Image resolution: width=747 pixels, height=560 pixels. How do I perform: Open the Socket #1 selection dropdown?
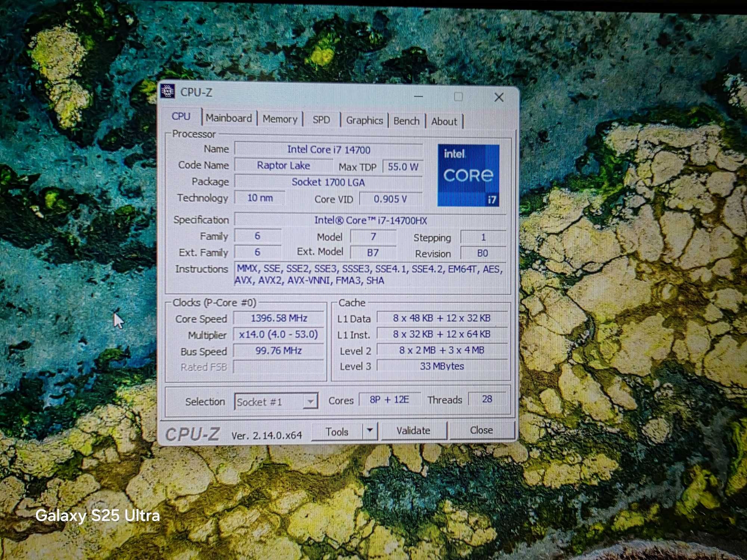tap(276, 402)
